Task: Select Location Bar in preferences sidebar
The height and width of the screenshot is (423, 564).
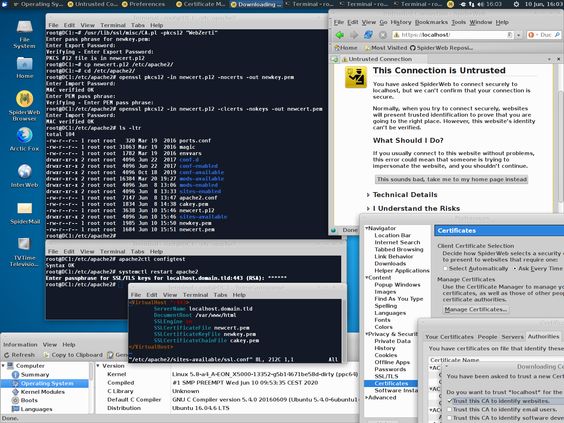Action: [392, 235]
